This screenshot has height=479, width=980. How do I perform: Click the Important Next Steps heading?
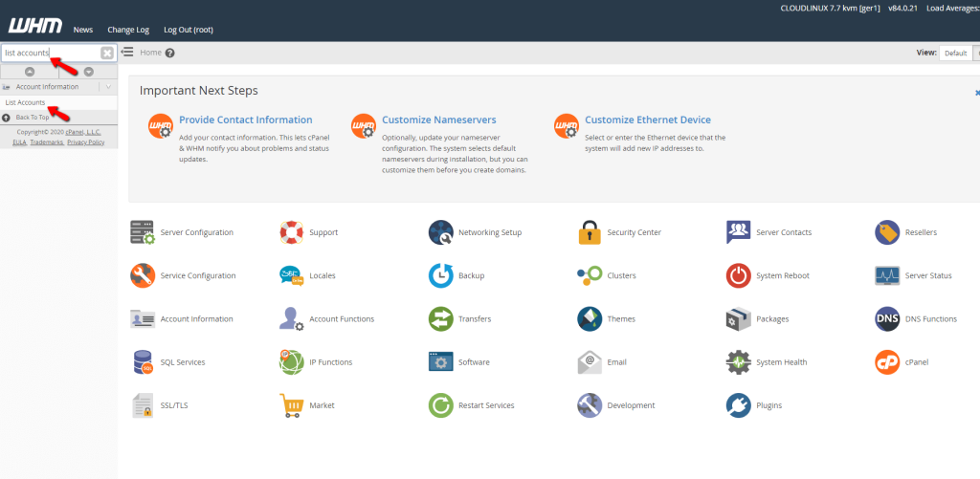199,91
